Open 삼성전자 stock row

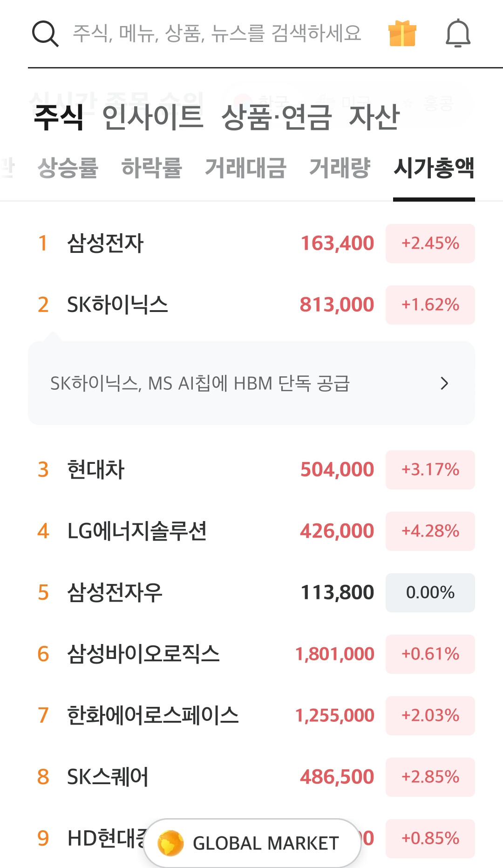pos(106,243)
